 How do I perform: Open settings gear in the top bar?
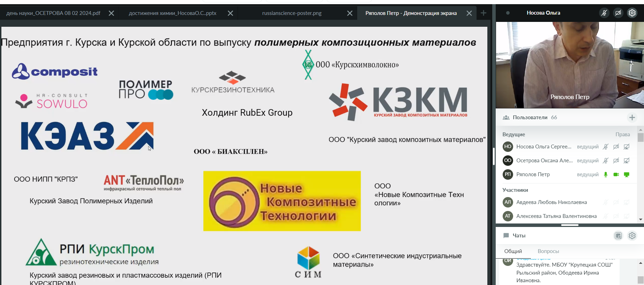pyautogui.click(x=632, y=13)
